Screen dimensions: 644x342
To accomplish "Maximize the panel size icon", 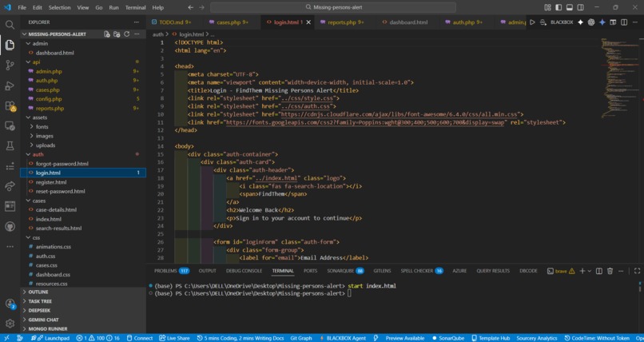I will point(637,271).
